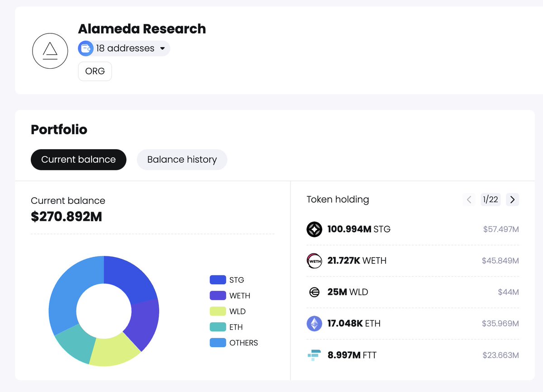Click the next page arrow in Token holding
Viewport: 543px width, 392px height.
(x=512, y=199)
